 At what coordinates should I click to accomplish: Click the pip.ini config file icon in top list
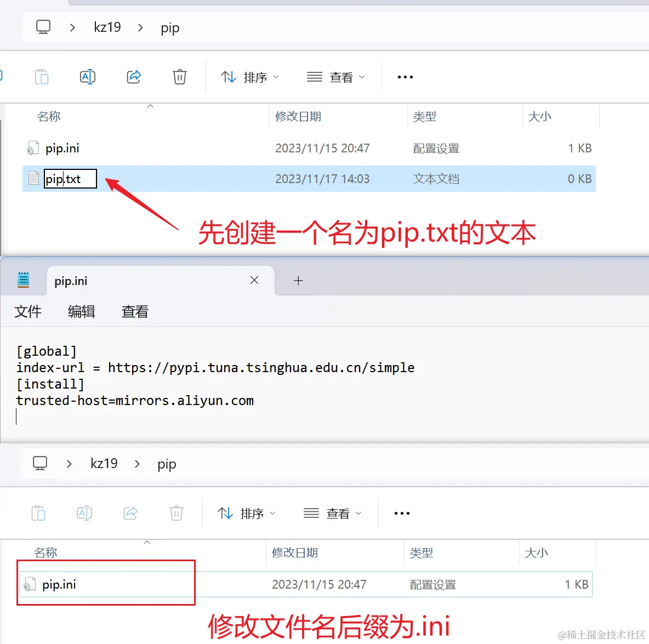(x=33, y=148)
